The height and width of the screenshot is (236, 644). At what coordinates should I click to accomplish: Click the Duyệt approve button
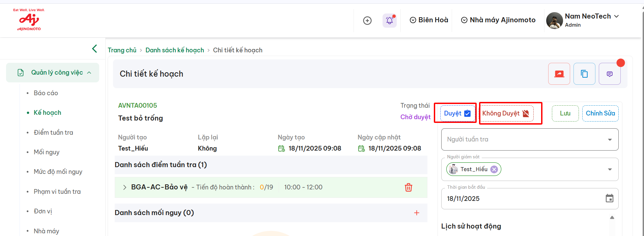(x=457, y=113)
